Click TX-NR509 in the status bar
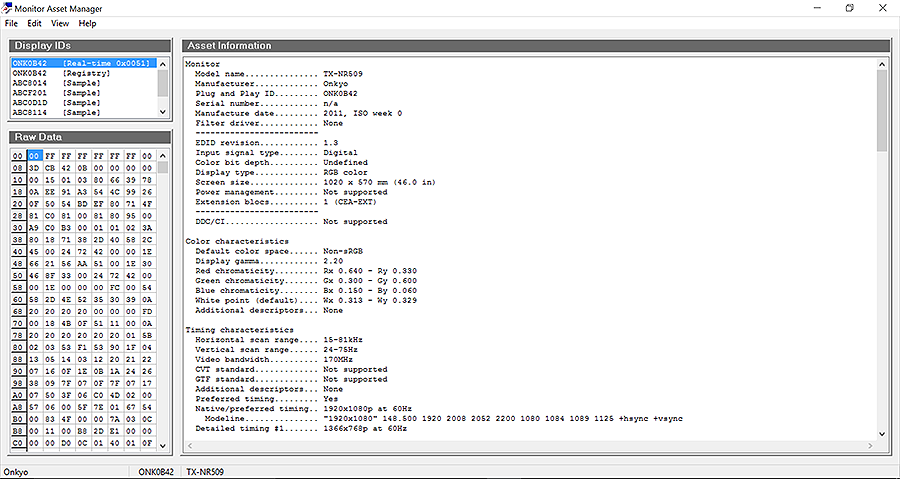The image size is (900, 479). click(x=205, y=472)
